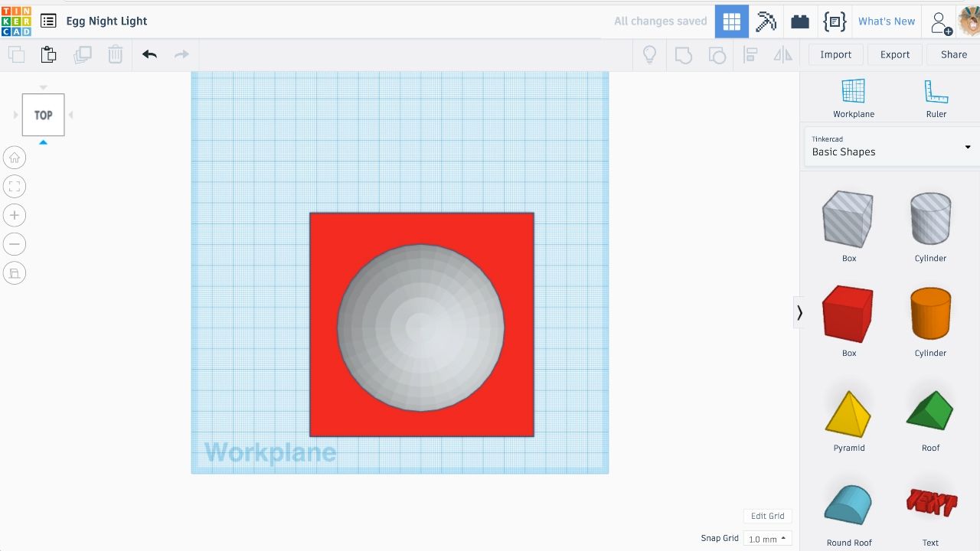Click the Ungroup shapes icon
The height and width of the screenshot is (551, 980).
pyautogui.click(x=717, y=54)
